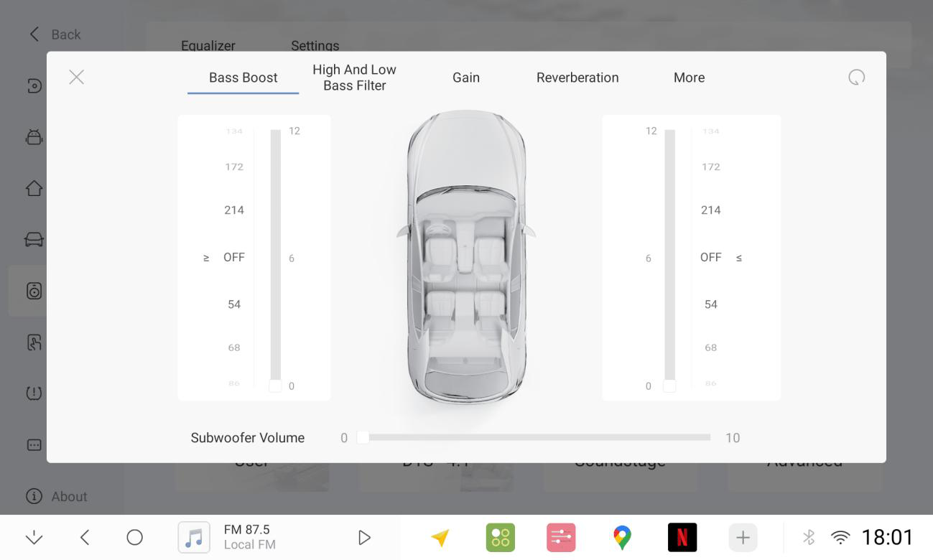Click the Bluetooth status icon

click(809, 537)
